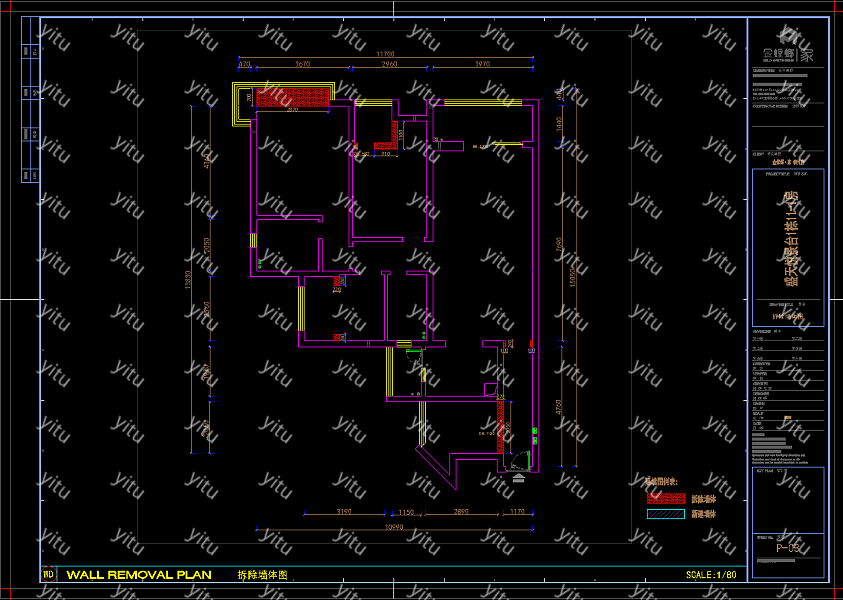Click the yellow window frame at top-left corner
Viewport: 843px width, 600px height.
tap(240, 105)
